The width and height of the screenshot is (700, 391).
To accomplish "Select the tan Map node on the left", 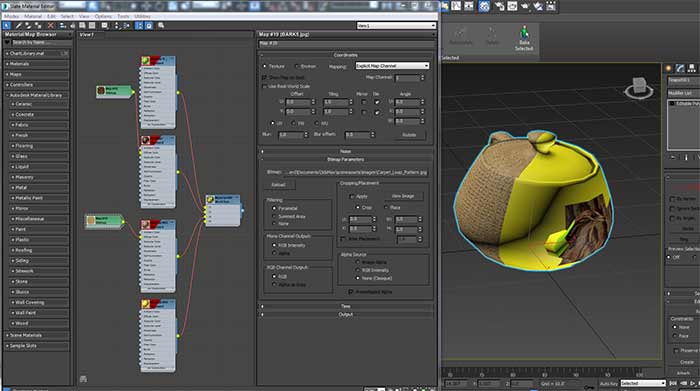I will (x=104, y=220).
